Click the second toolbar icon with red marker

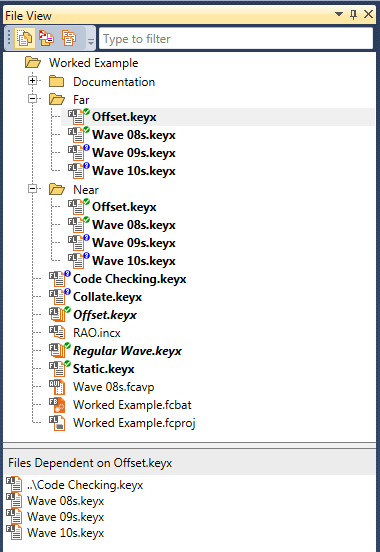pos(46,38)
